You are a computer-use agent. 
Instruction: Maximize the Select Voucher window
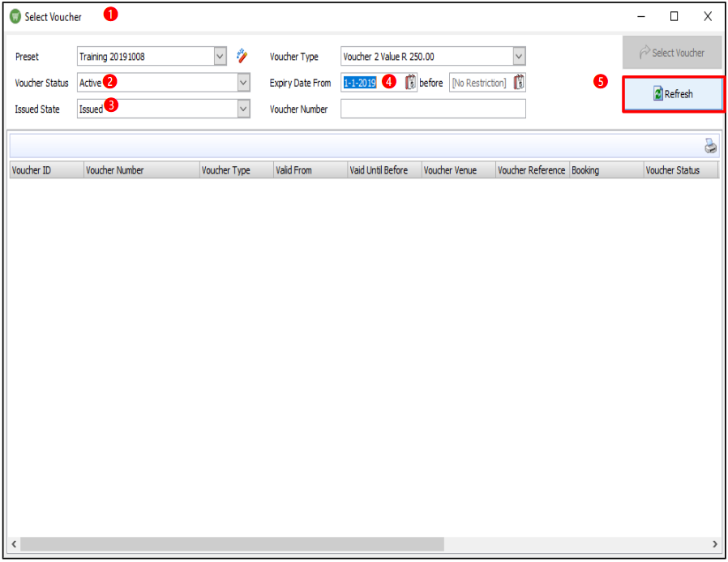[x=674, y=17]
